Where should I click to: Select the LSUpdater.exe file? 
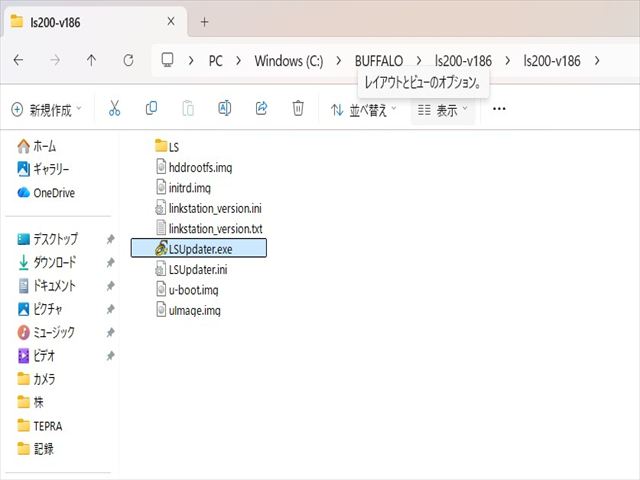pyautogui.click(x=200, y=248)
